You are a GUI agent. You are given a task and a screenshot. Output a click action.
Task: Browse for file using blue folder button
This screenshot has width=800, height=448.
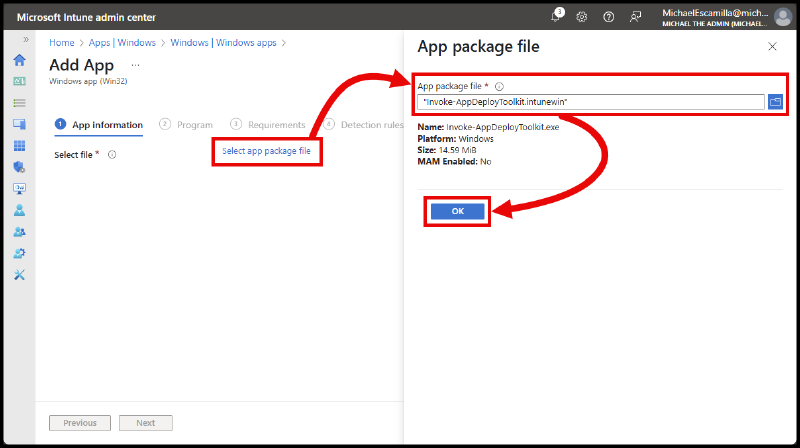click(x=775, y=102)
